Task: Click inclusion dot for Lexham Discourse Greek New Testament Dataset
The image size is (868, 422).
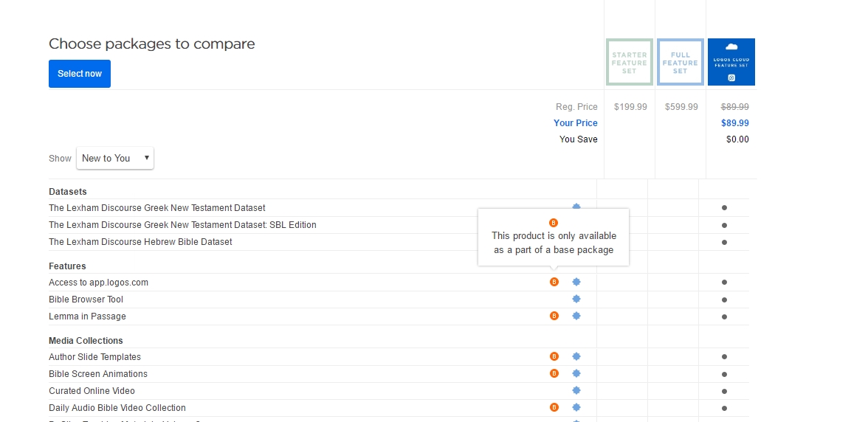Action: point(724,208)
